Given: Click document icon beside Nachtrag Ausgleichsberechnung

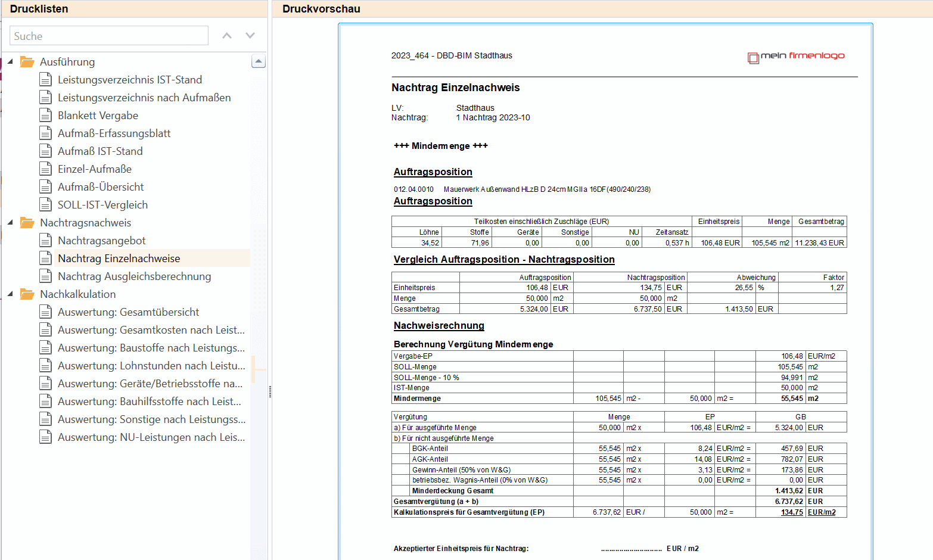Looking at the screenshot, I should [x=45, y=276].
